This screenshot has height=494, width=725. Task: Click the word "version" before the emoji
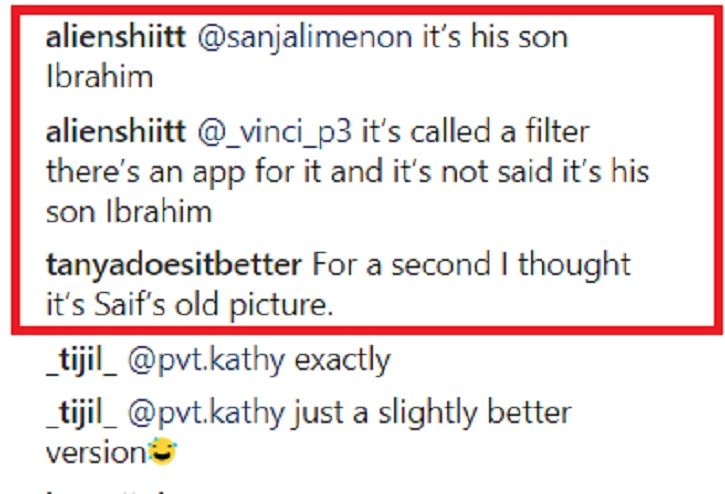96,452
